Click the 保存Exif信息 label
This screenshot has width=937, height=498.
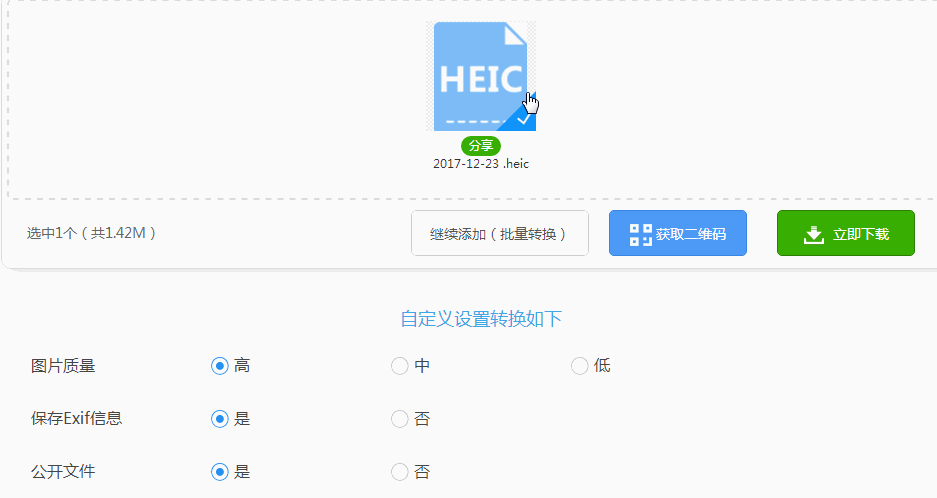coord(76,418)
